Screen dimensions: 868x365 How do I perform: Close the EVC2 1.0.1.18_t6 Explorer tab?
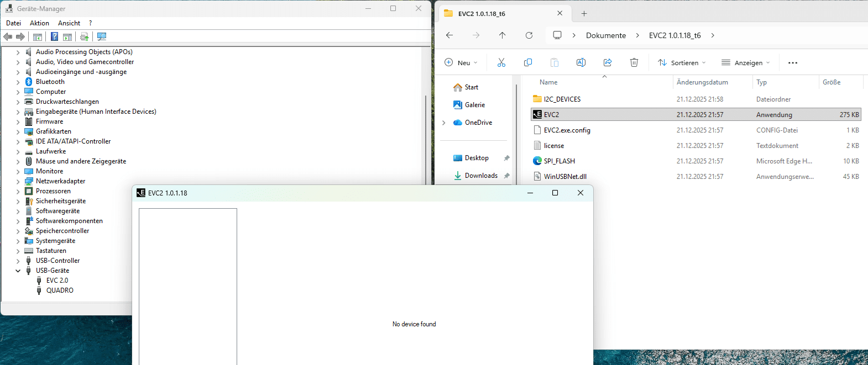[x=560, y=13]
